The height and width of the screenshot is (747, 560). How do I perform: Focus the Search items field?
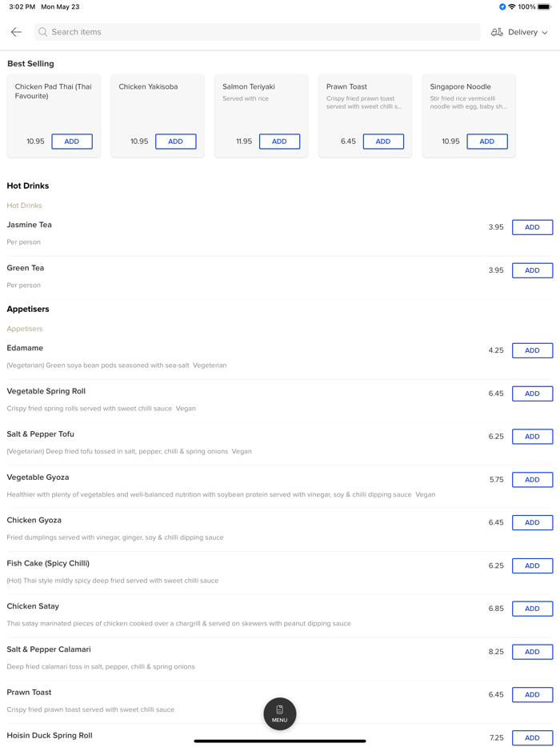click(x=258, y=32)
